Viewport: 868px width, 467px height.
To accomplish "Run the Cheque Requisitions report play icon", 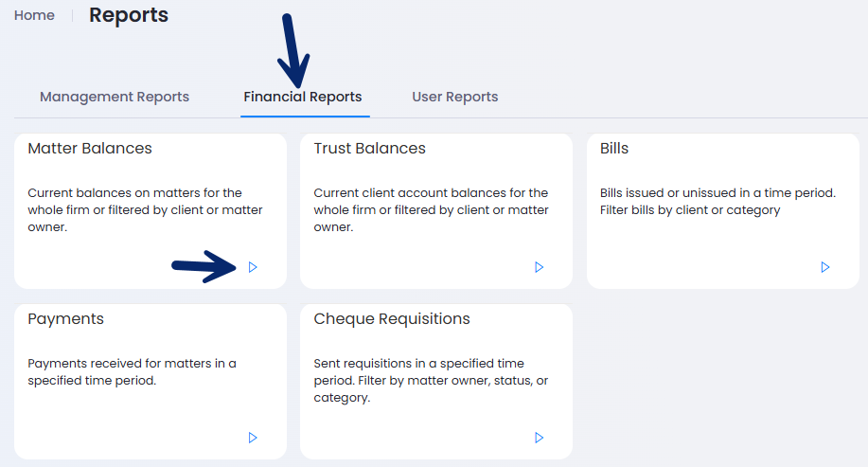I will (540, 438).
